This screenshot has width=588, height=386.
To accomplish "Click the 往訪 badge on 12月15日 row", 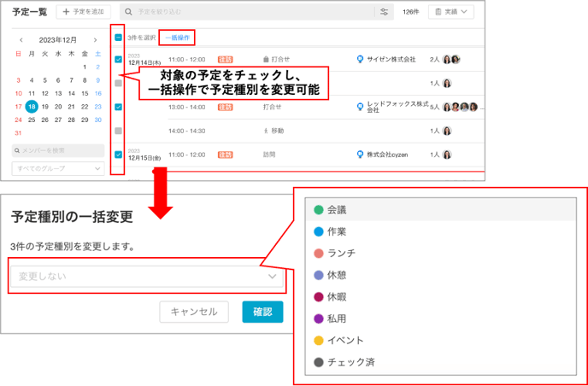I will coord(226,155).
